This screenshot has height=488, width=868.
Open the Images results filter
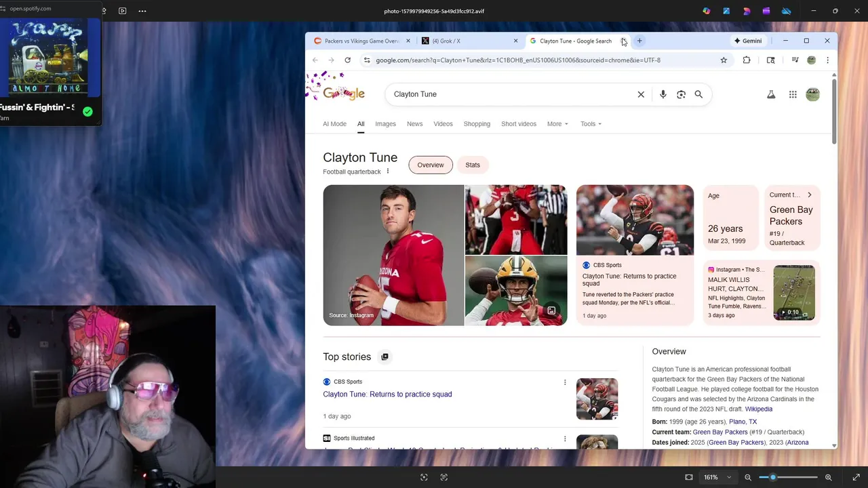pyautogui.click(x=385, y=124)
